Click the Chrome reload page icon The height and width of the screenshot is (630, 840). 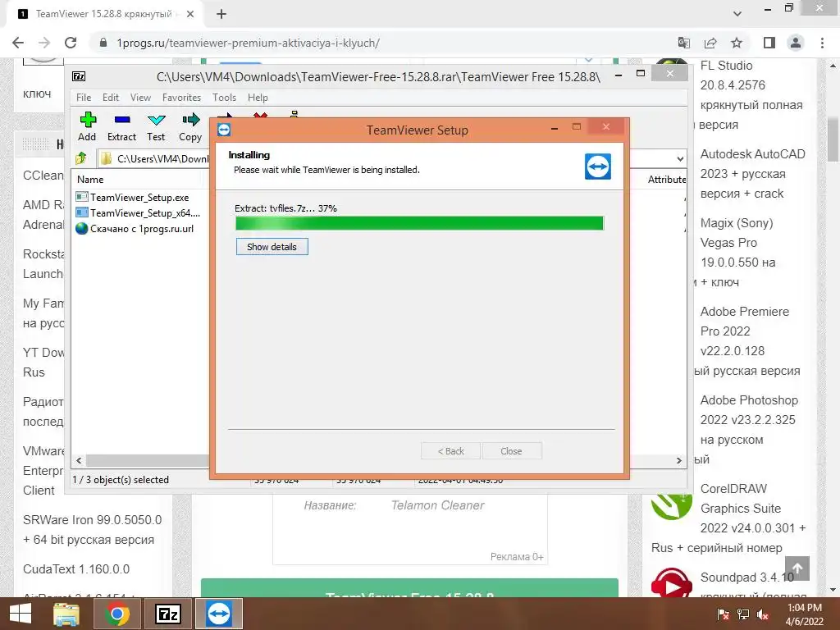point(71,43)
